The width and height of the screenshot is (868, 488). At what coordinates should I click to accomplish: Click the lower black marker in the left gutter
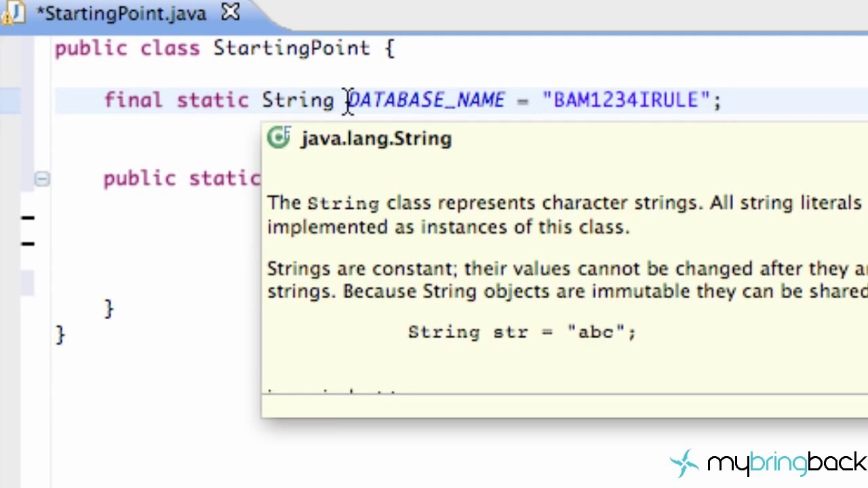[27, 243]
